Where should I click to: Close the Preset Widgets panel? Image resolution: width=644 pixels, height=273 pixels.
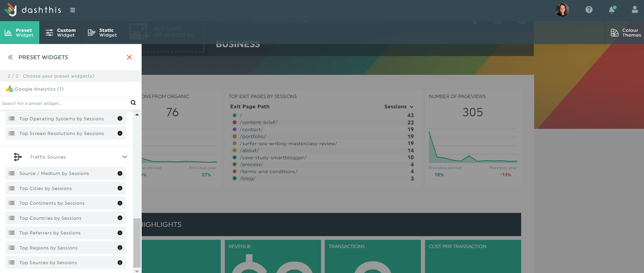point(129,57)
